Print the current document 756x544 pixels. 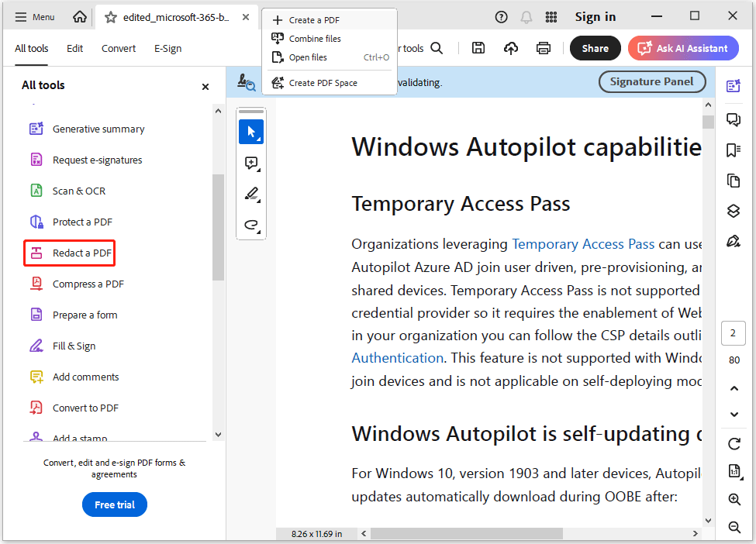[x=544, y=47]
